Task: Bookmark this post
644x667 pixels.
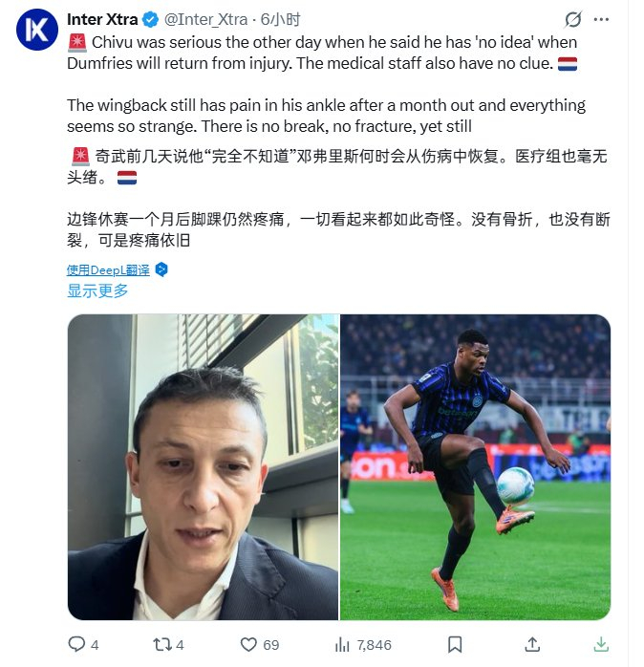Action: pyautogui.click(x=455, y=644)
